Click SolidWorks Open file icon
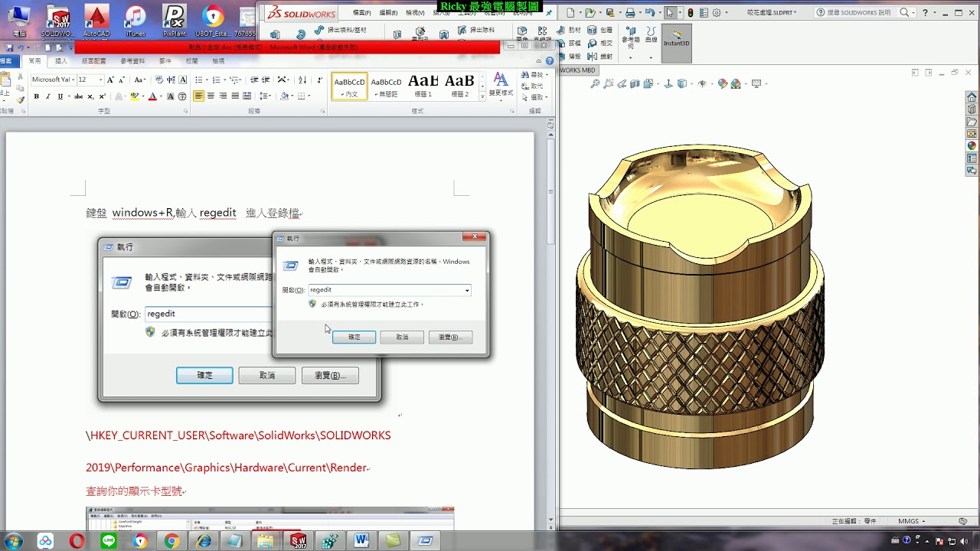The width and height of the screenshot is (980, 551). point(590,13)
